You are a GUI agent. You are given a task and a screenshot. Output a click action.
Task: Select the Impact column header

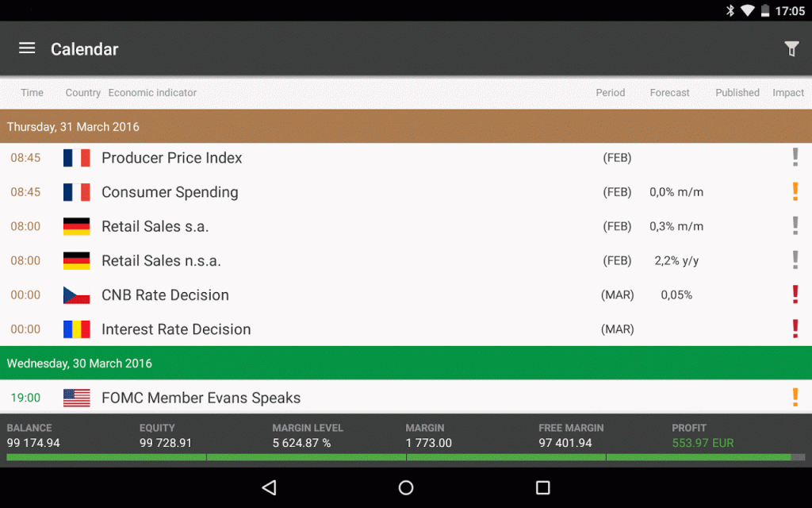[788, 92]
